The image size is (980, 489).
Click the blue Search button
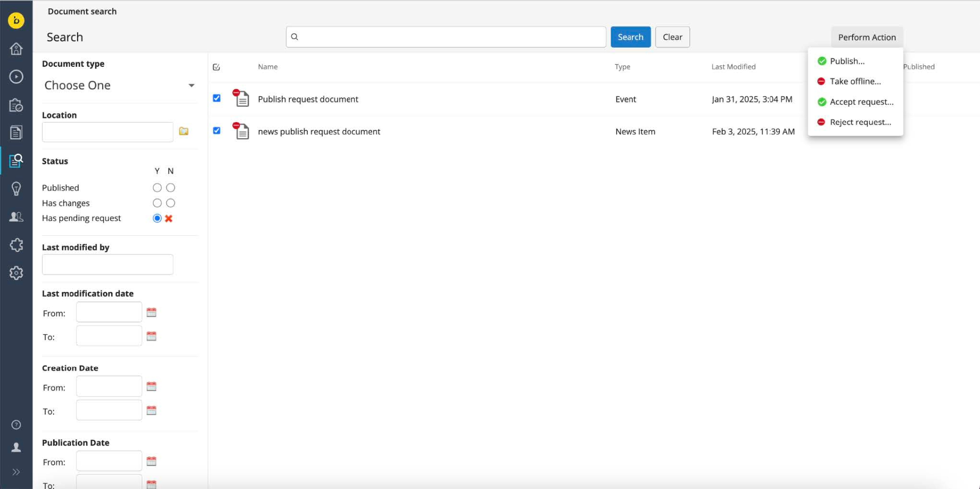(630, 37)
